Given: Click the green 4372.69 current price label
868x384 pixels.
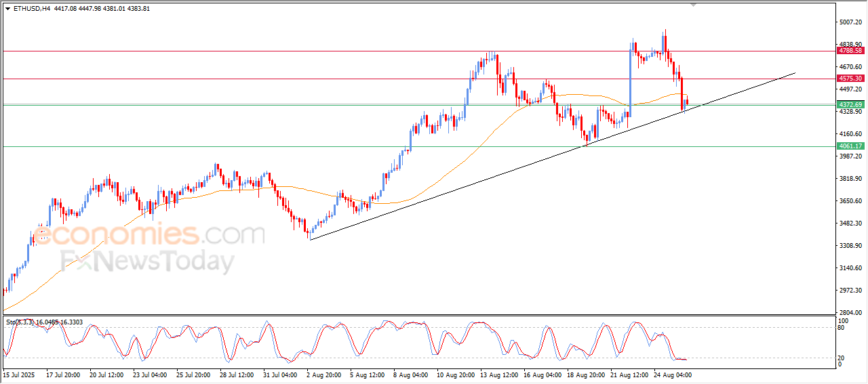Looking at the screenshot, I should point(850,104).
